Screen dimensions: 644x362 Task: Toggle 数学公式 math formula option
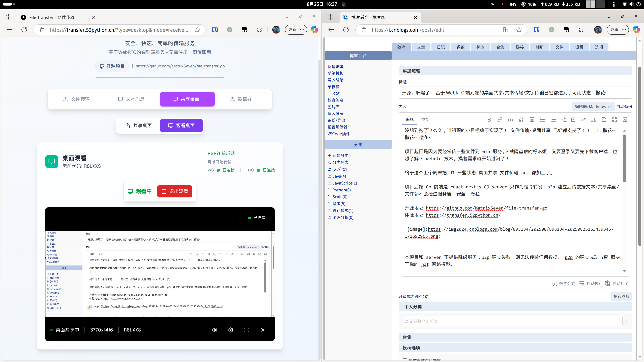[x=564, y=283]
